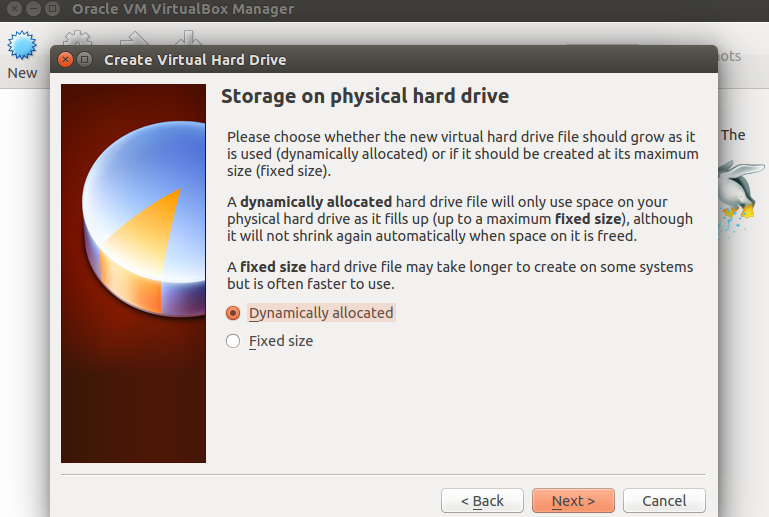Open the Settings gear toolbar icon

pos(77,38)
